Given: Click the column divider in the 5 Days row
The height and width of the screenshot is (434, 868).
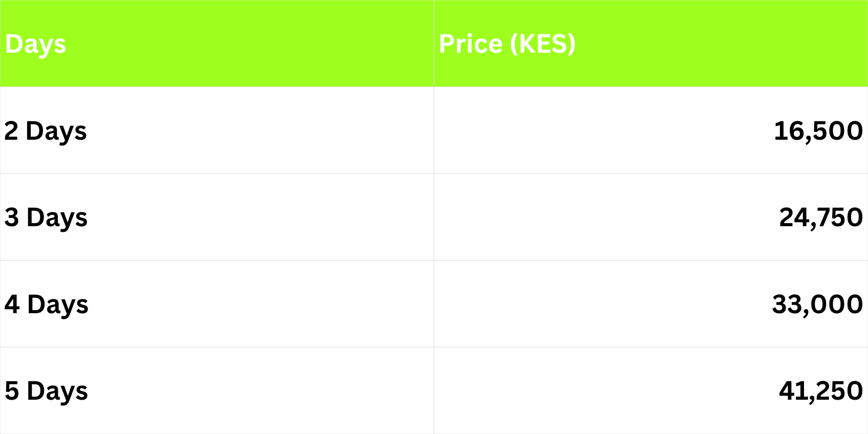Looking at the screenshot, I should click(434, 391).
